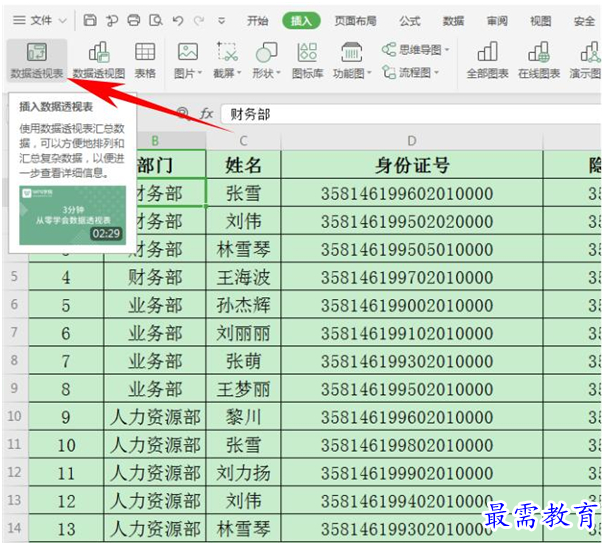
Task: Insert a 图片 picture
Action: (x=188, y=60)
